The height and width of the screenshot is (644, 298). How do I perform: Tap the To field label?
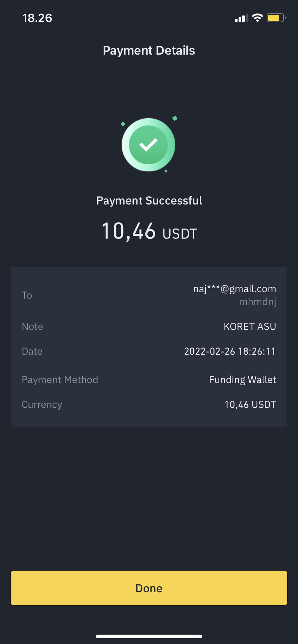(x=27, y=295)
